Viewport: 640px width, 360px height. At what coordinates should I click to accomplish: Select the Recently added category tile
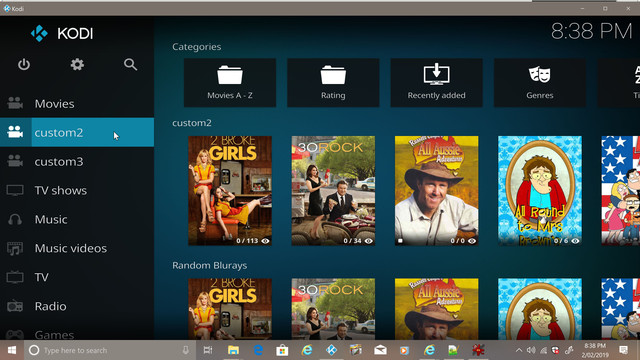(x=436, y=83)
